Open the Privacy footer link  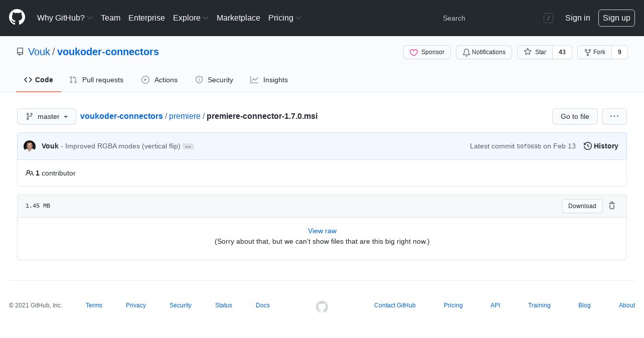136,305
